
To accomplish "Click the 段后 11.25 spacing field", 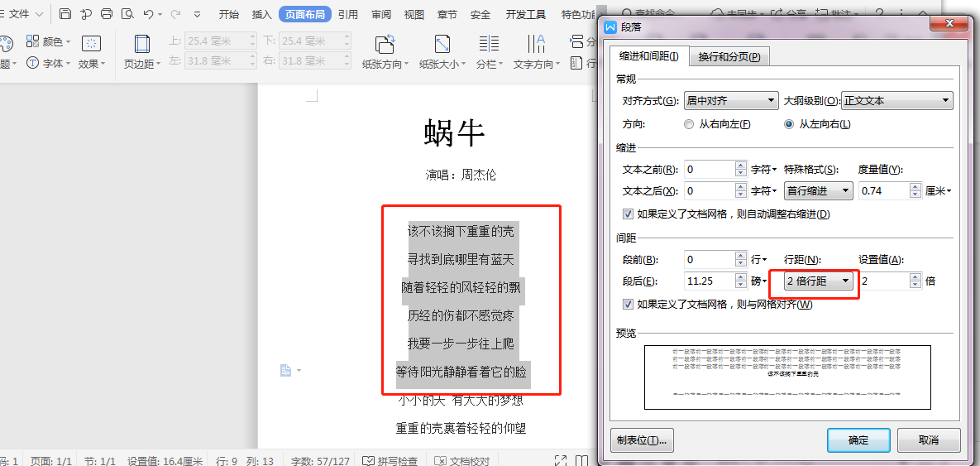I will pyautogui.click(x=710, y=281).
